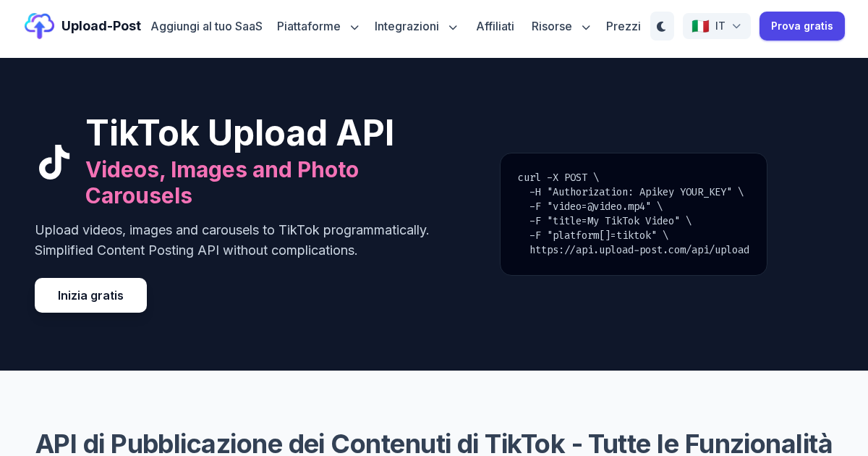
Task: Click the Prova gratis button
Action: 802,26
